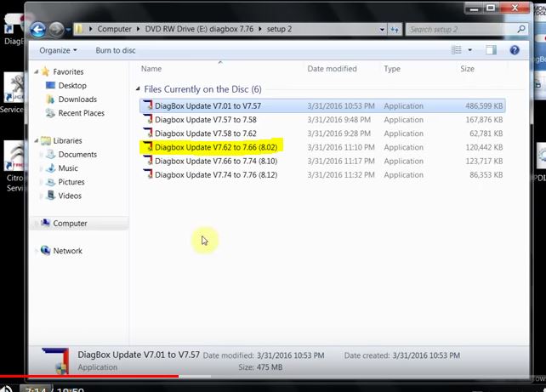
Task: Click the Music library note icon
Action: 50,168
